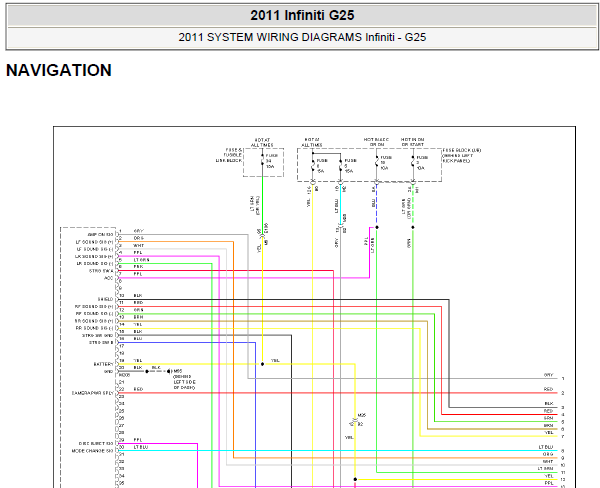Select the splice dot on the yellow BATTERY wire
The image size is (600, 488).
pyautogui.click(x=262, y=364)
